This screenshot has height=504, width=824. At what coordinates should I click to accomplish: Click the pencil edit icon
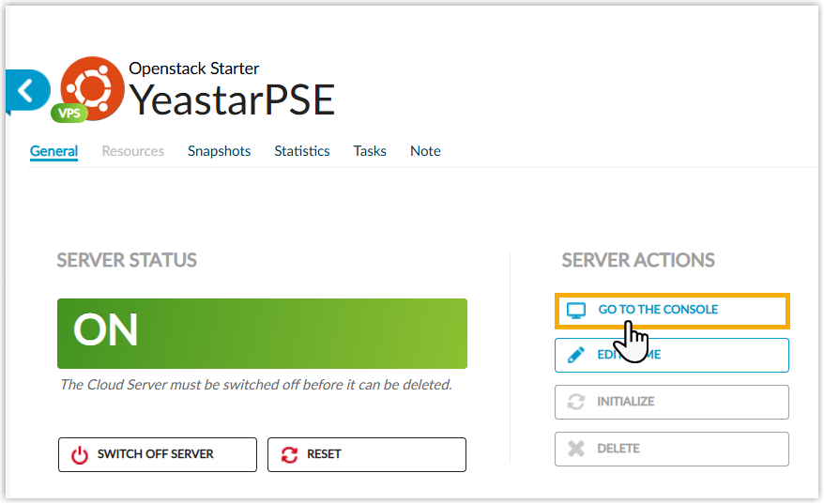click(576, 355)
